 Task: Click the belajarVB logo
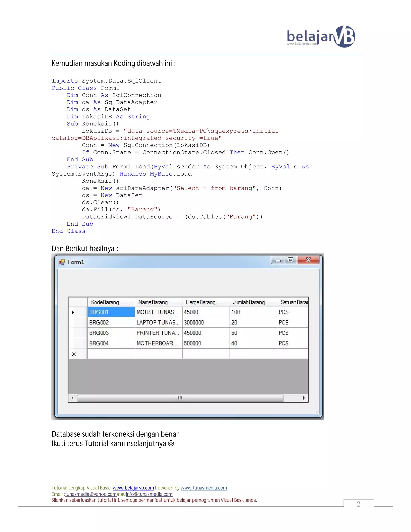pyautogui.click(x=321, y=37)
